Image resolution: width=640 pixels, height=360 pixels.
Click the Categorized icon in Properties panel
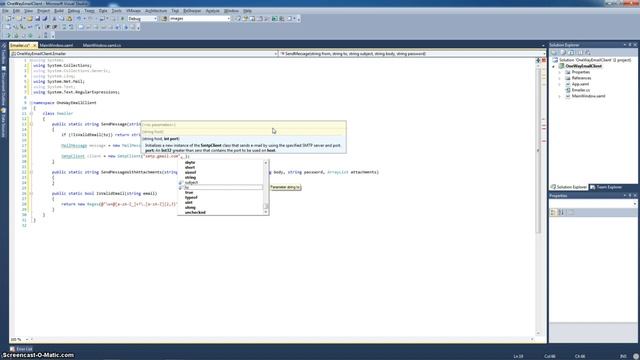[x=553, y=212]
